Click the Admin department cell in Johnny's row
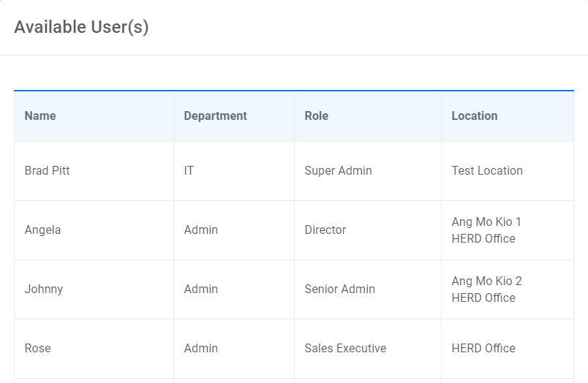The height and width of the screenshot is (383, 588). coord(200,289)
